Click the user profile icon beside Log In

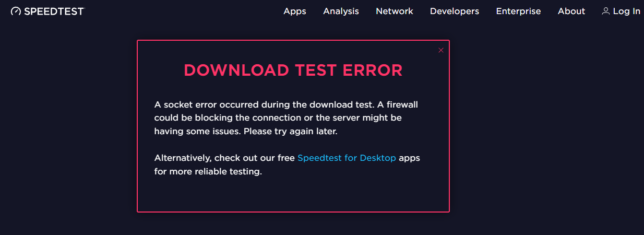point(606,11)
